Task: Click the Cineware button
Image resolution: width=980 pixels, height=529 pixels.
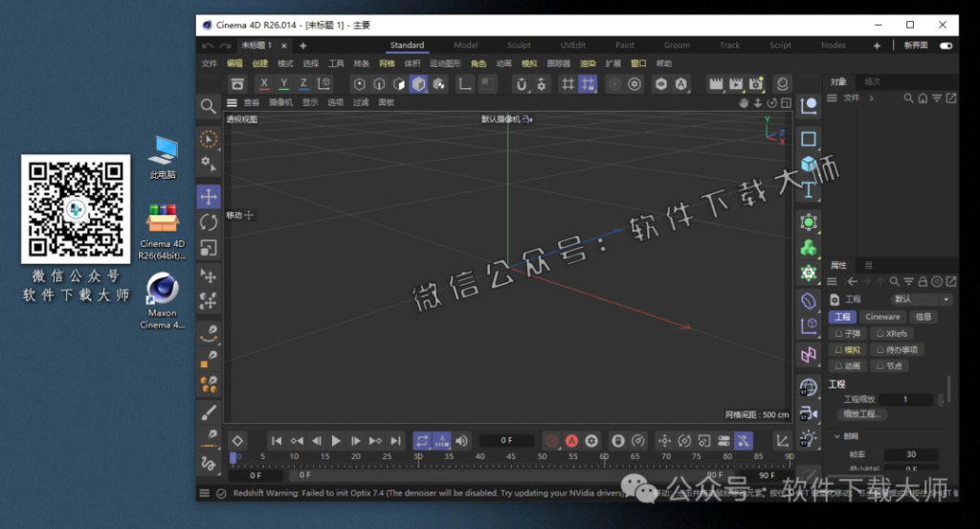Action: tap(882, 317)
